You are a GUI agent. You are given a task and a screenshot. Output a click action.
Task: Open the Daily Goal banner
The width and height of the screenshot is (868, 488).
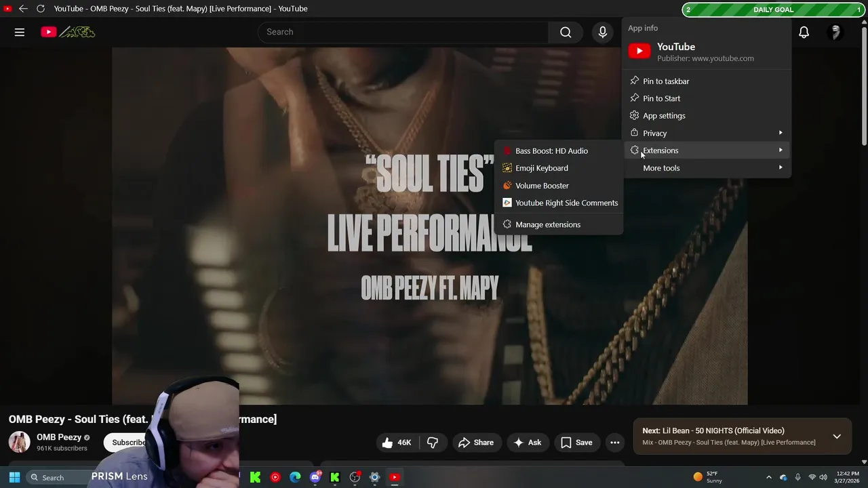coord(774,9)
